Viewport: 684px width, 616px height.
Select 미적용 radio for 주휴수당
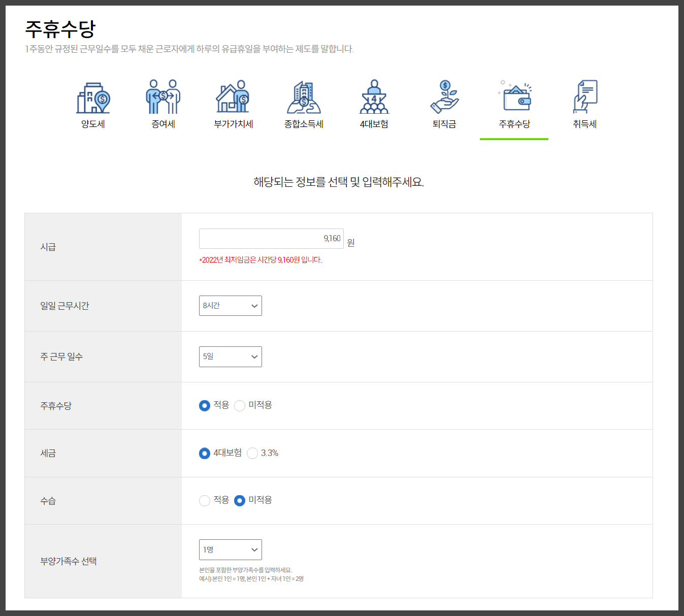(239, 406)
